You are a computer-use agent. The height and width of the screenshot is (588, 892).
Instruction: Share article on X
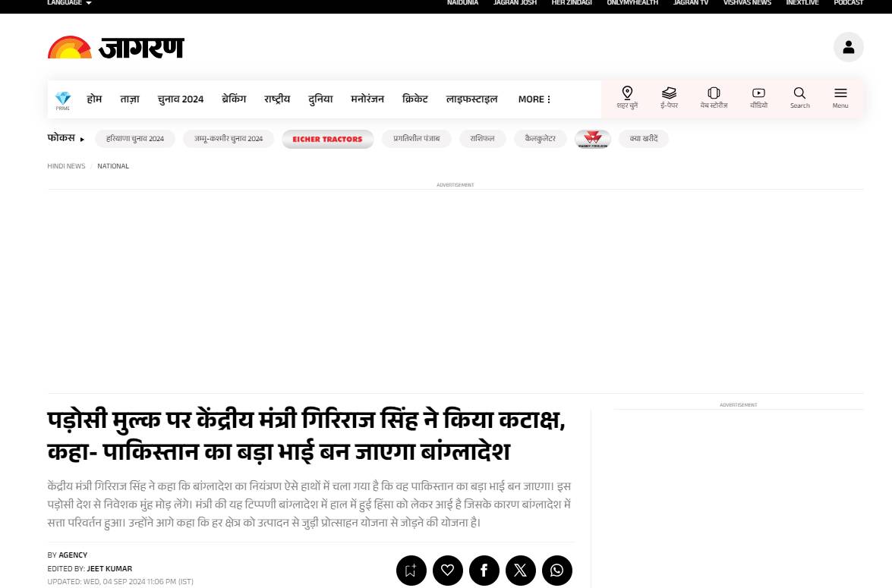521,571
